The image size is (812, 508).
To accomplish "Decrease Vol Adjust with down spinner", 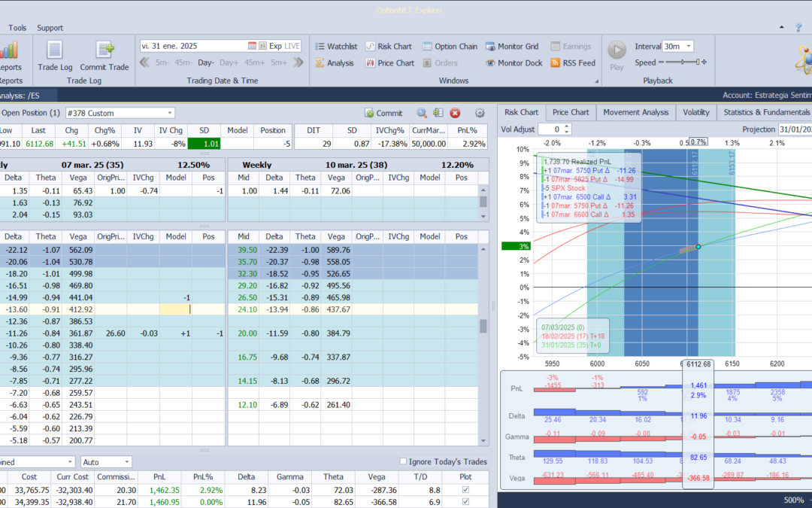I will 567,132.
